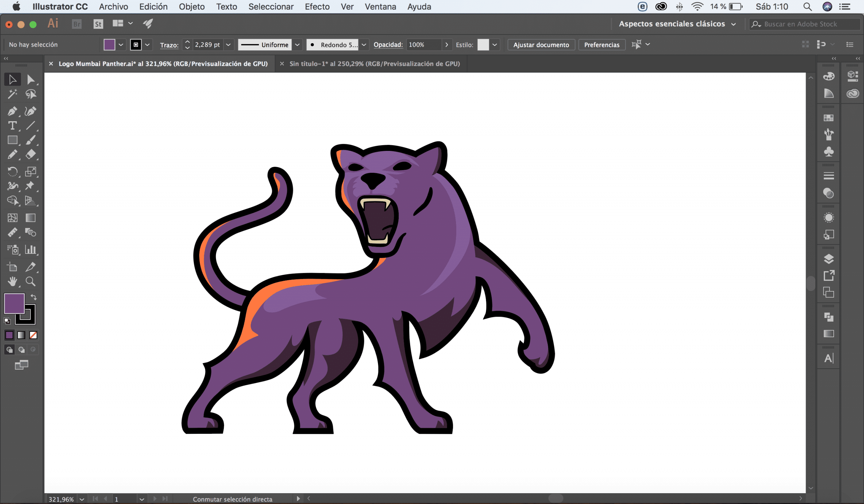Select the Selection tool in toolbar
The height and width of the screenshot is (504, 864).
point(11,79)
